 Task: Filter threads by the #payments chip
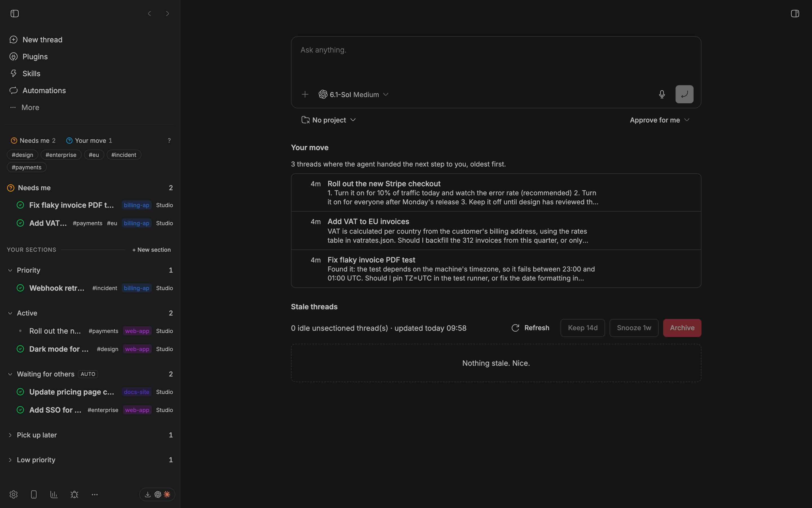click(27, 167)
